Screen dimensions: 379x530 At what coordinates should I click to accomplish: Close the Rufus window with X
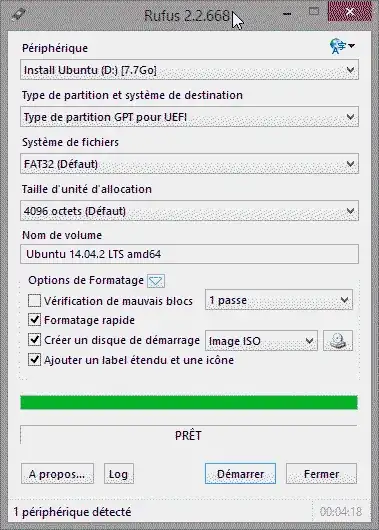pos(350,12)
